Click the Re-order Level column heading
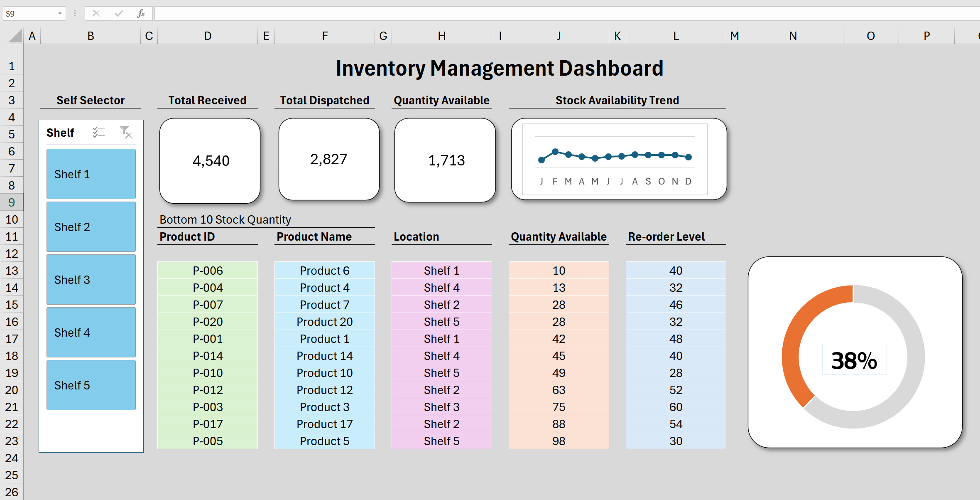 click(x=666, y=236)
